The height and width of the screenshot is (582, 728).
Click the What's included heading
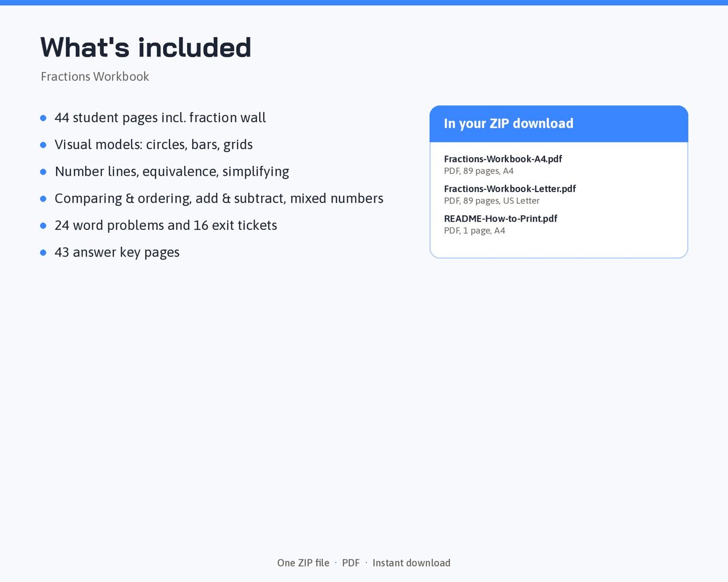click(x=146, y=47)
